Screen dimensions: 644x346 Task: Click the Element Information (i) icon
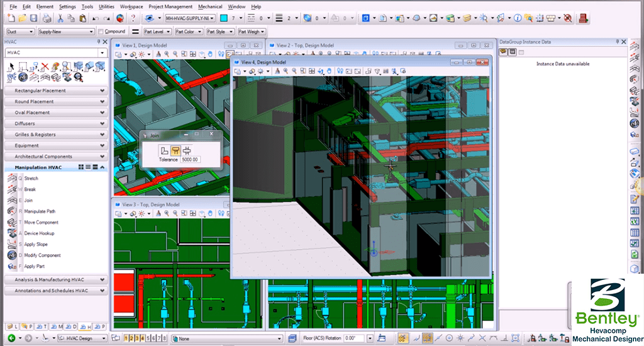pyautogui.click(x=518, y=18)
